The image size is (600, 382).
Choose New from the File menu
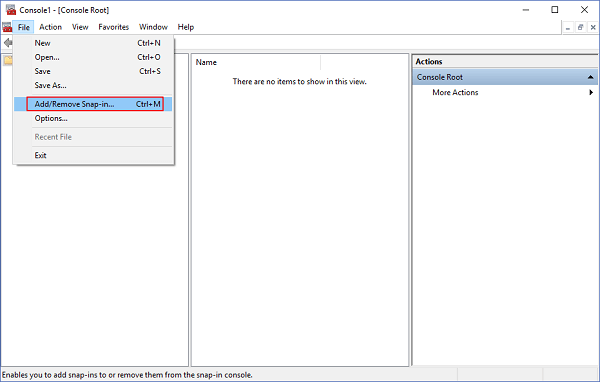93,43
